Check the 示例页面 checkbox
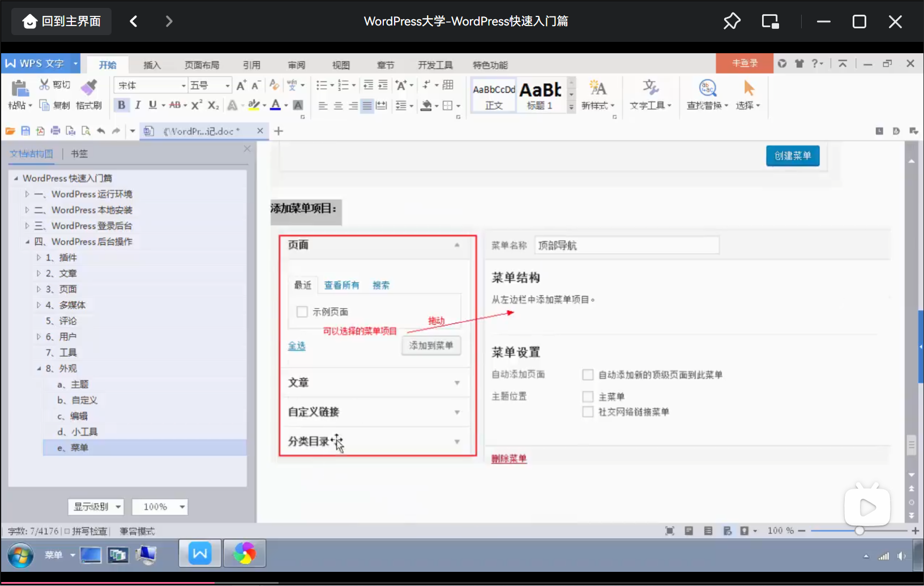This screenshot has width=924, height=586. pos(302,311)
